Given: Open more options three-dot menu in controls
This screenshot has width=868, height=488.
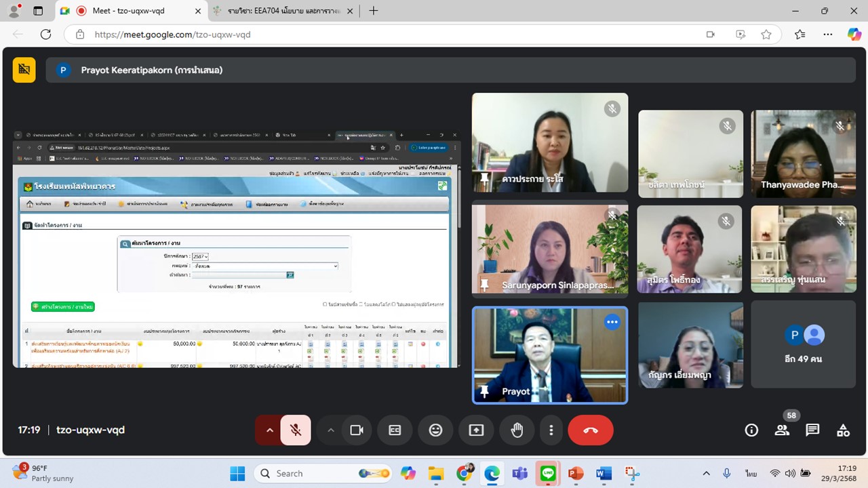Looking at the screenshot, I should pyautogui.click(x=551, y=430).
